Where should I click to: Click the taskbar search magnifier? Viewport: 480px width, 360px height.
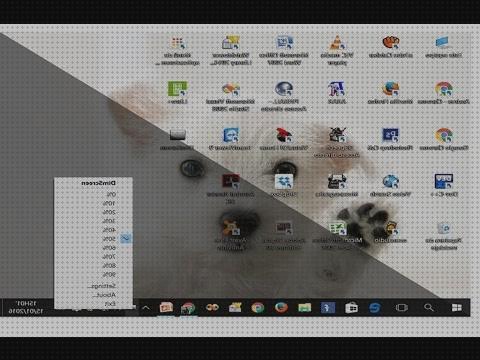click(x=429, y=307)
